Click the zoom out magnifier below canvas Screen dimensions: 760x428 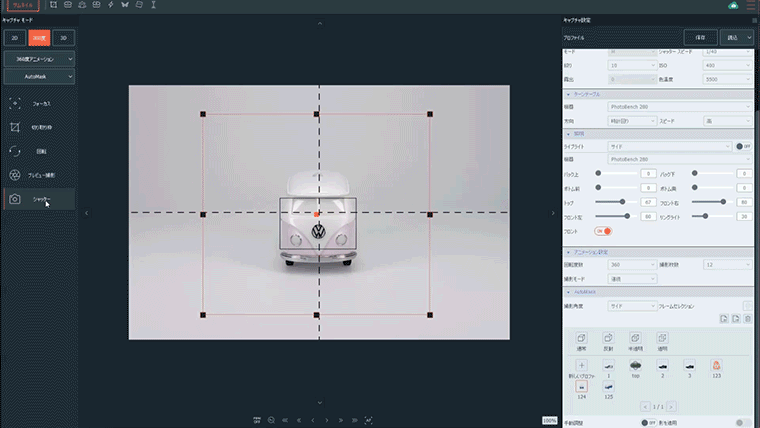pos(271,420)
